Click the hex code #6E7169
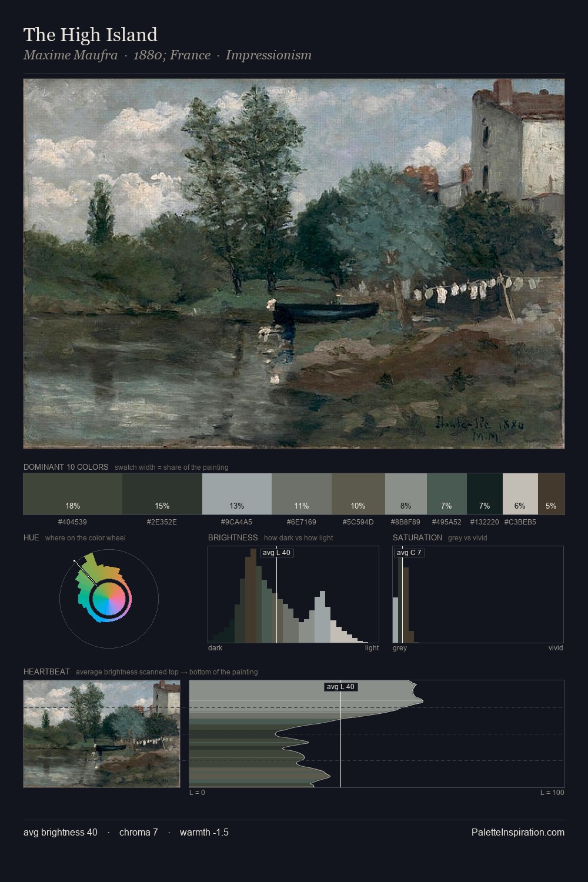The image size is (588, 882). pyautogui.click(x=302, y=522)
